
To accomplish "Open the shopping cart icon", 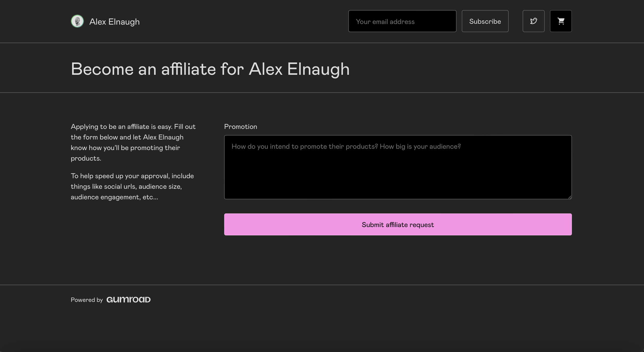I will tap(561, 21).
